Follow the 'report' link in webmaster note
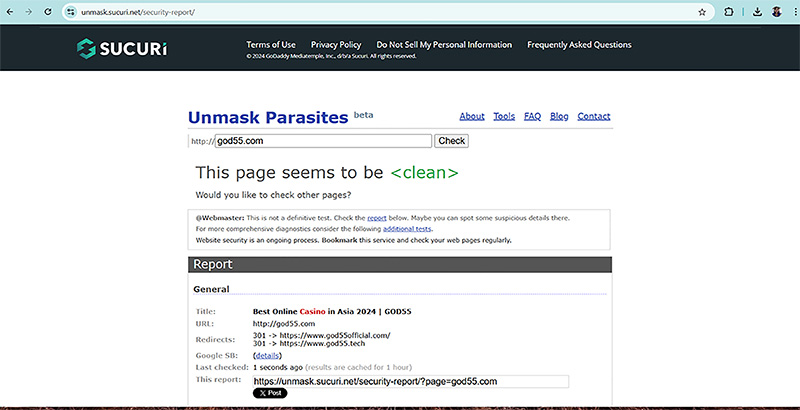 click(x=377, y=218)
